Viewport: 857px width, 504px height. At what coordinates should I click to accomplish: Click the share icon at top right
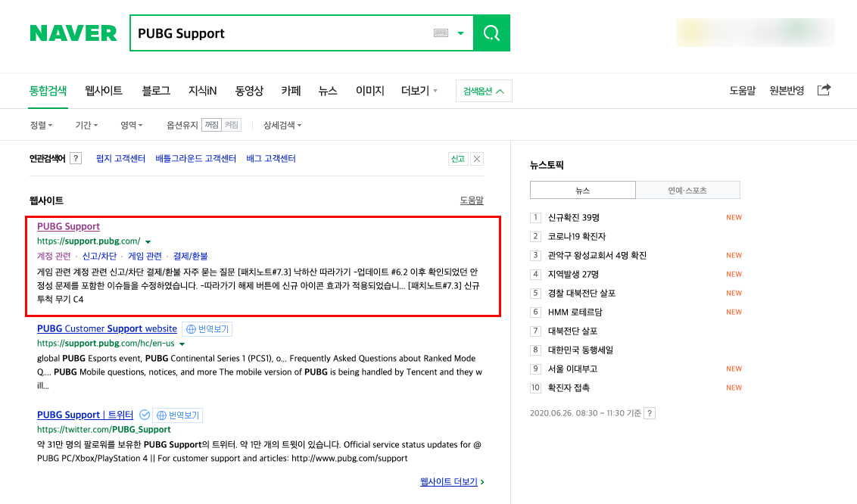[824, 90]
